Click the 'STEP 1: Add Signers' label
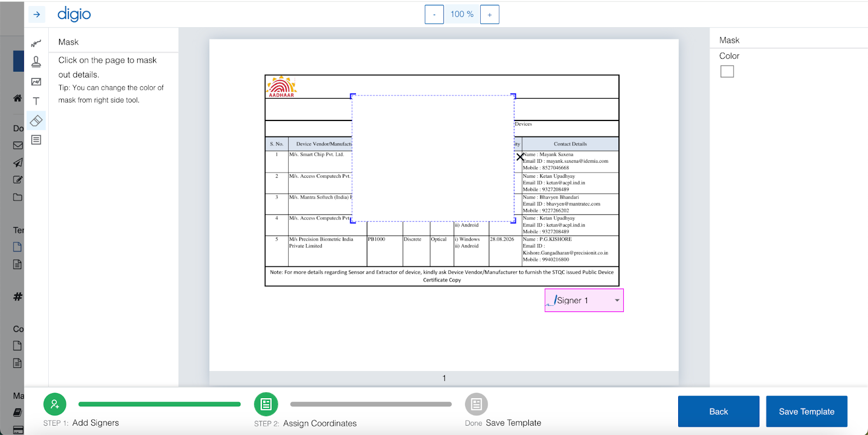 81,423
